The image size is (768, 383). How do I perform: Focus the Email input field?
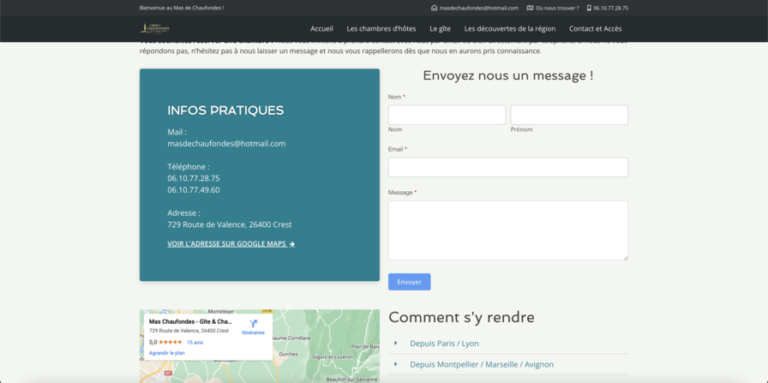pyautogui.click(x=508, y=167)
